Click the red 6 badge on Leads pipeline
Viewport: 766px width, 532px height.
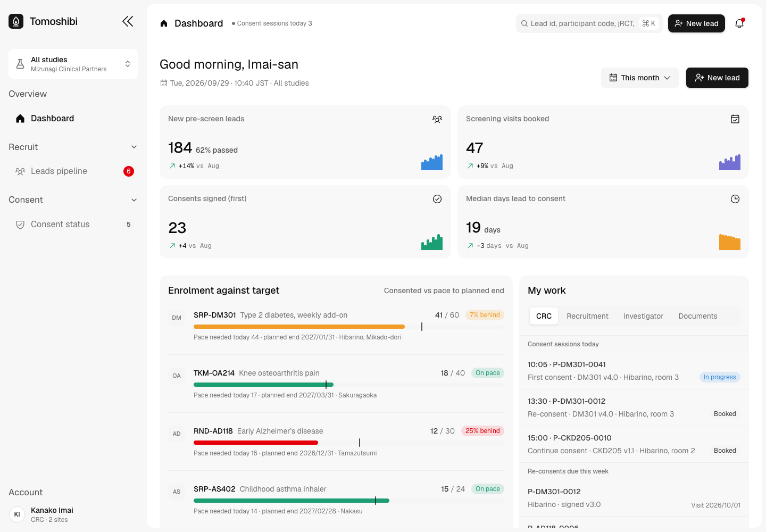point(129,171)
